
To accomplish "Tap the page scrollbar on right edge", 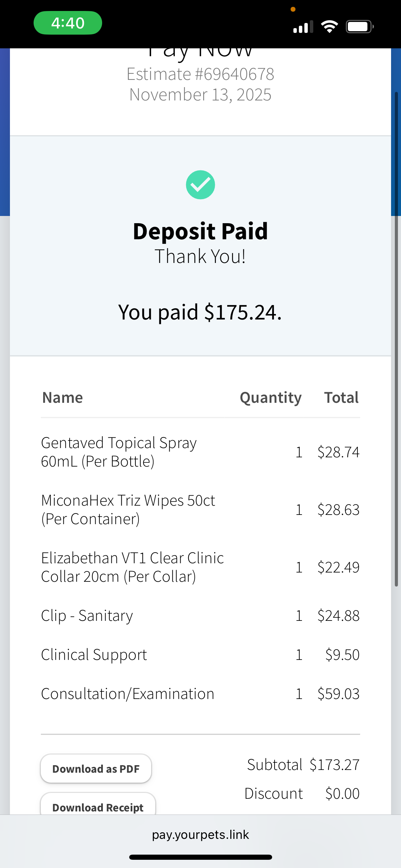I will (396, 339).
